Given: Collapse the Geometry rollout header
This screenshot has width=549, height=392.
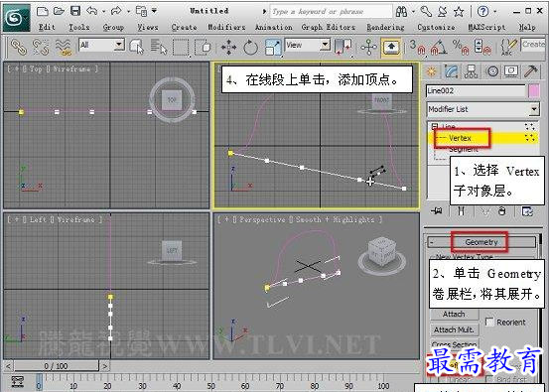Looking at the screenshot, I should 481,242.
